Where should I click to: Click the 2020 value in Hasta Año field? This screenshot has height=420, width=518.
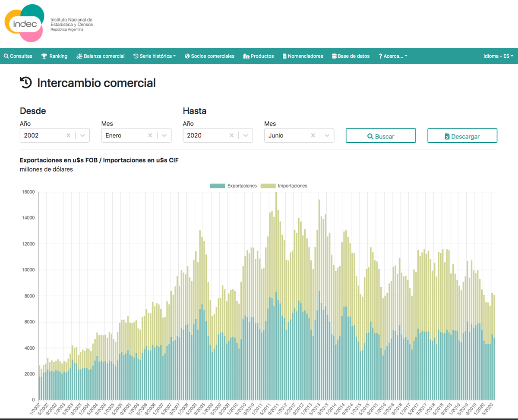(194, 135)
